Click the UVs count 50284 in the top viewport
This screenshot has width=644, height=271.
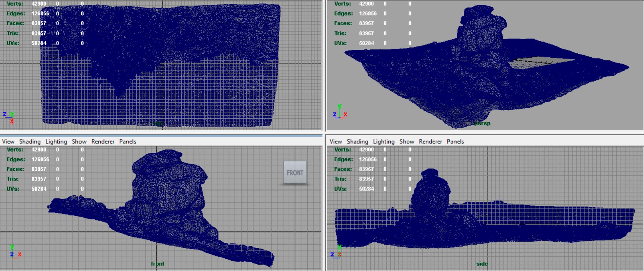click(x=39, y=43)
